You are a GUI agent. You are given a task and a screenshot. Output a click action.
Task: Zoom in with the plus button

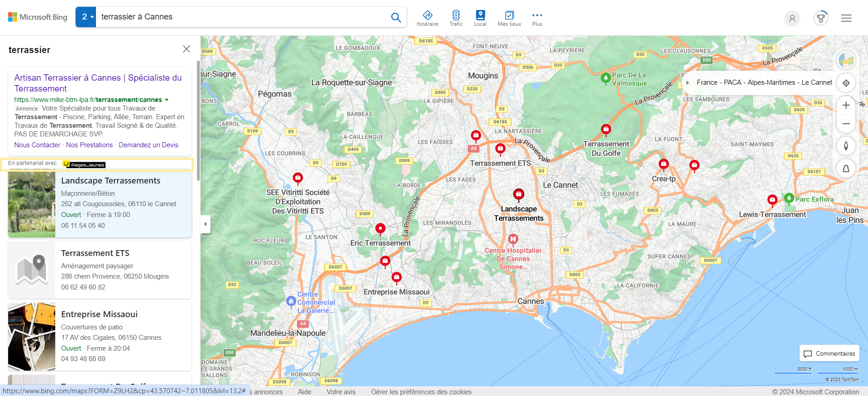point(846,105)
